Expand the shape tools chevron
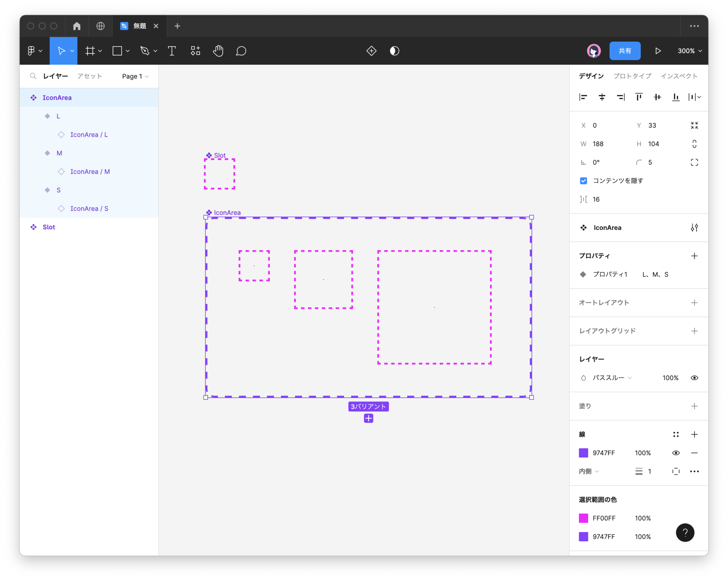 point(128,51)
